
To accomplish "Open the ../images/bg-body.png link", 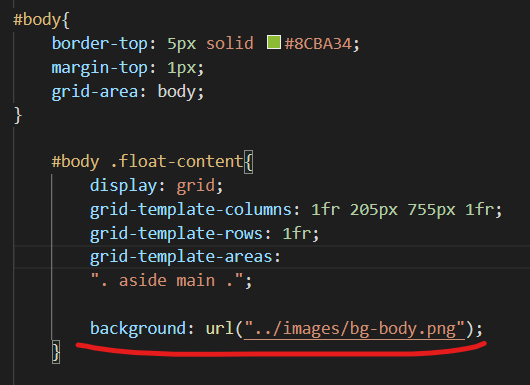I will (x=354, y=329).
